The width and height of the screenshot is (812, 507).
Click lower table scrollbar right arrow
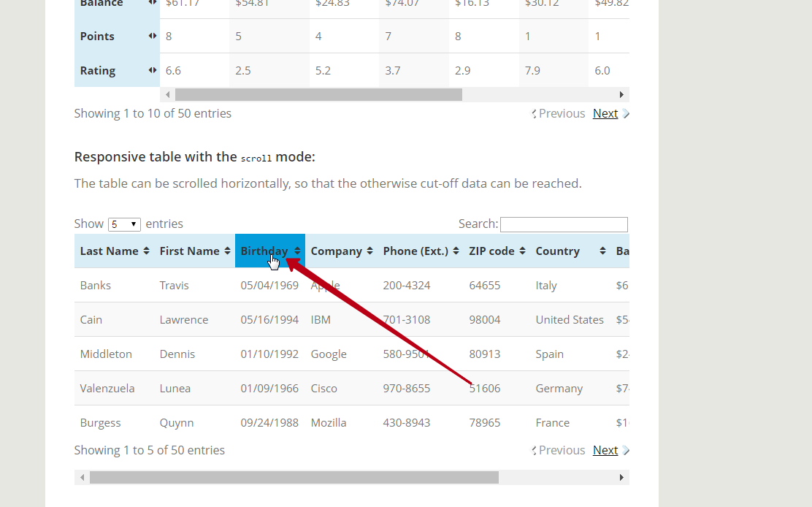[x=621, y=477]
